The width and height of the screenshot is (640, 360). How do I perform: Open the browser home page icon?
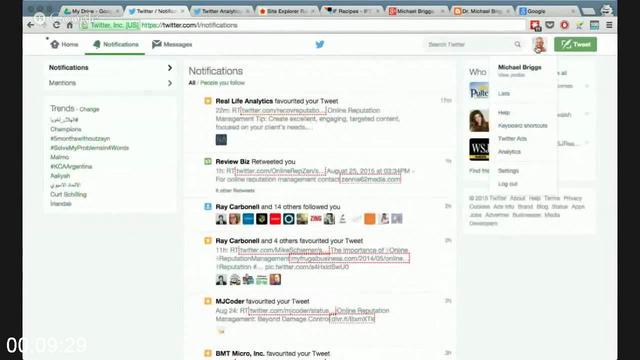pos(70,25)
